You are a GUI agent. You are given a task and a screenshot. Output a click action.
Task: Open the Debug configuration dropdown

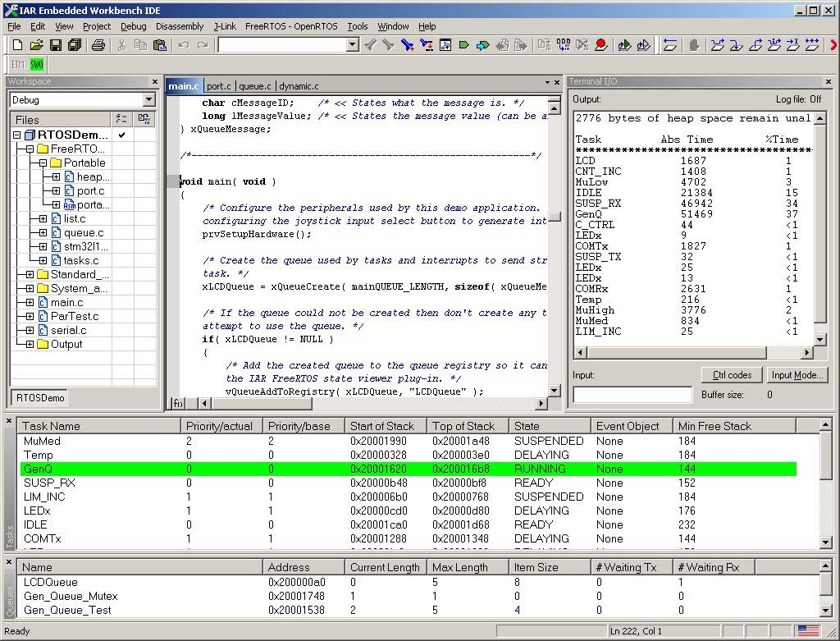click(x=148, y=99)
